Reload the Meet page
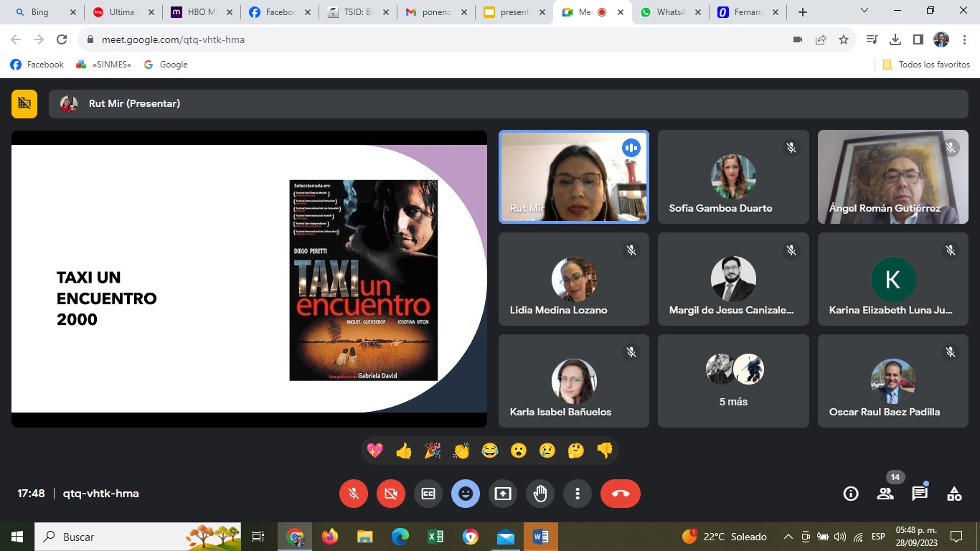Screen dimensions: 980x551 pyautogui.click(x=62, y=39)
